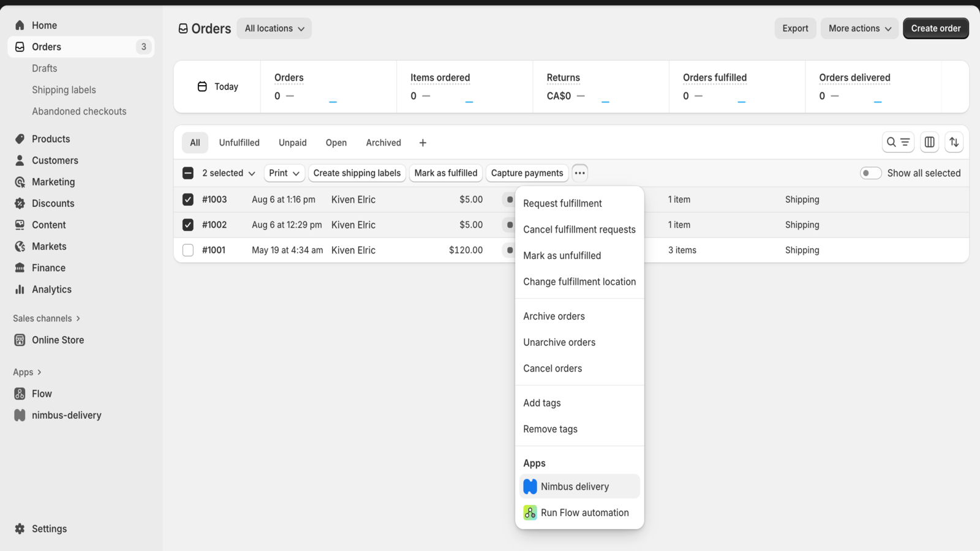
Task: Click the three-dot more bulk actions icon
Action: [579, 173]
